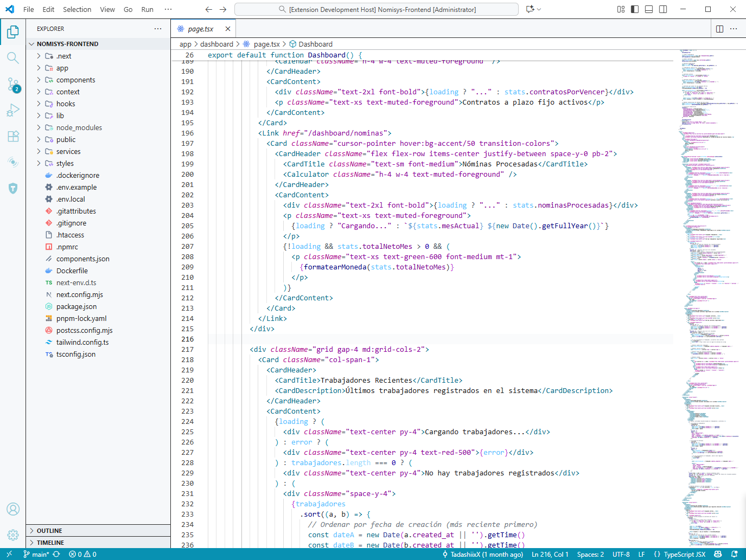
Task: Toggle the bottom Panel visibility
Action: point(649,9)
